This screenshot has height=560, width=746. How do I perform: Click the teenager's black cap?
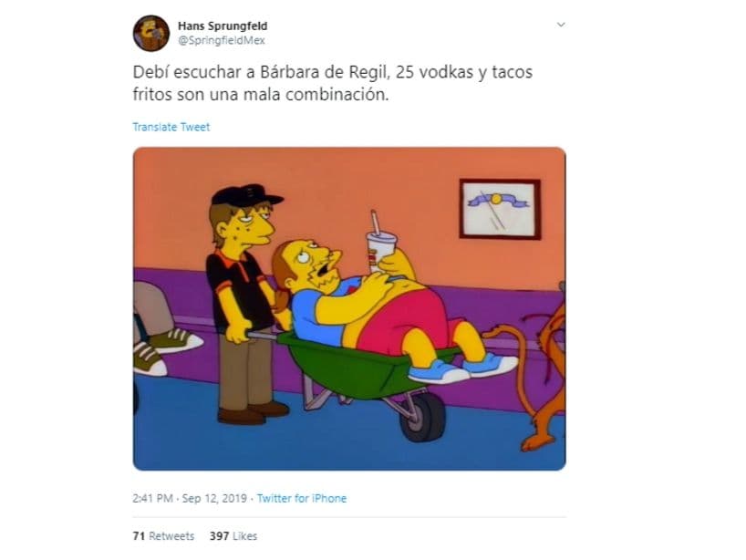pos(246,194)
